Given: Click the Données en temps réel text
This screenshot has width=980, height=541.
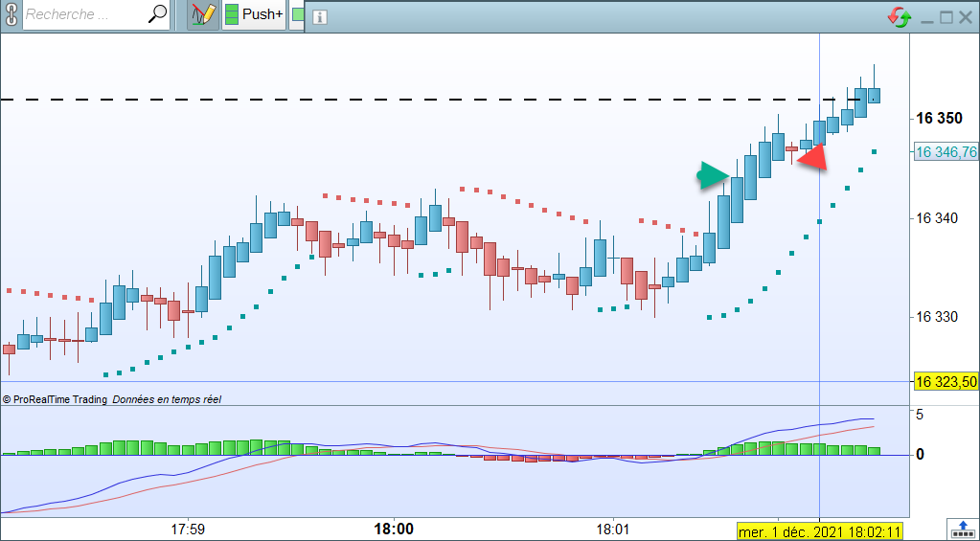Looking at the screenshot, I should tap(167, 399).
